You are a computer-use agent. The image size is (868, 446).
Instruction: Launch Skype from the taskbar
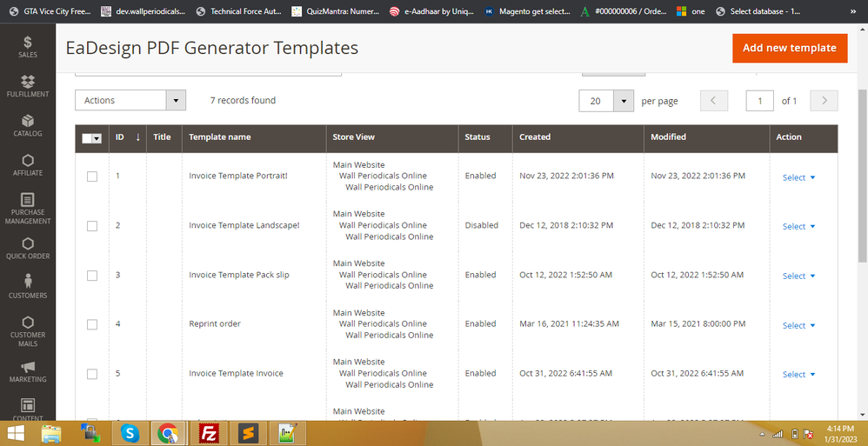pos(130,432)
